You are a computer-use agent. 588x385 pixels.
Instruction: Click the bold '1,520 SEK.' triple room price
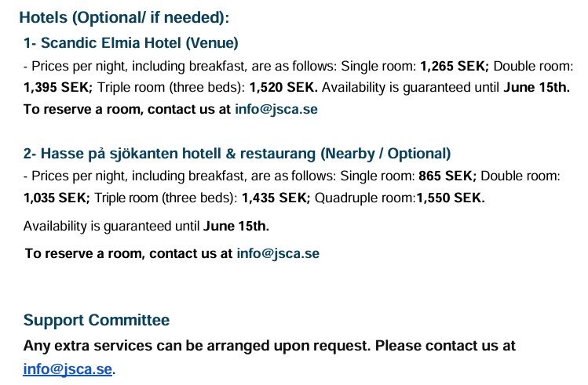283,87
